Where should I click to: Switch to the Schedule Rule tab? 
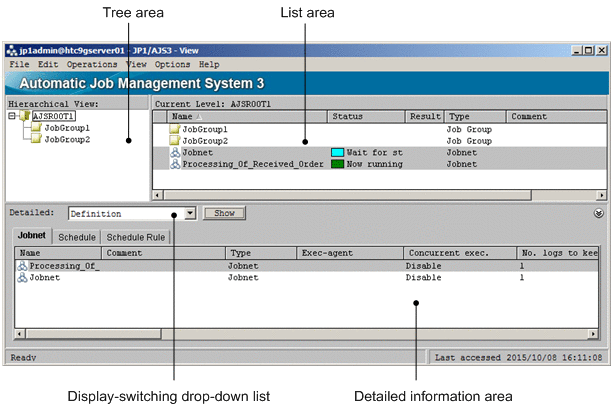pyautogui.click(x=136, y=237)
